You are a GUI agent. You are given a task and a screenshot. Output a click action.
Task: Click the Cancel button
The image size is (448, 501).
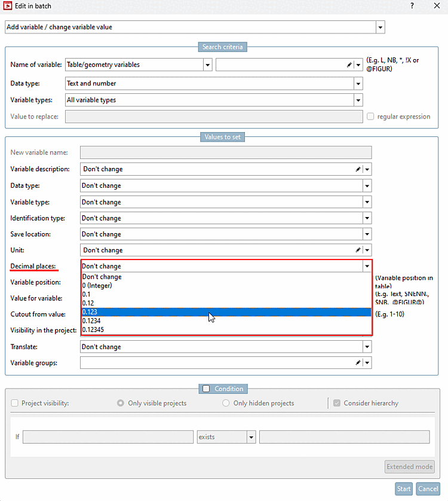point(428,489)
